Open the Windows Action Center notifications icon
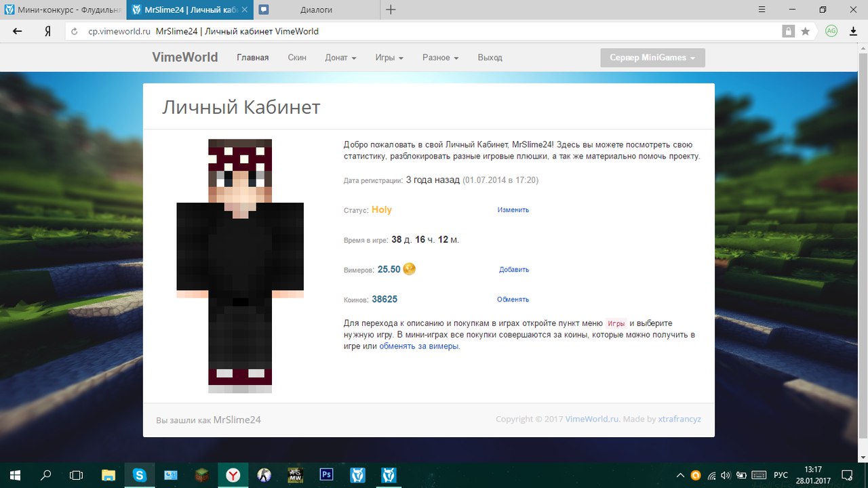 (x=846, y=475)
